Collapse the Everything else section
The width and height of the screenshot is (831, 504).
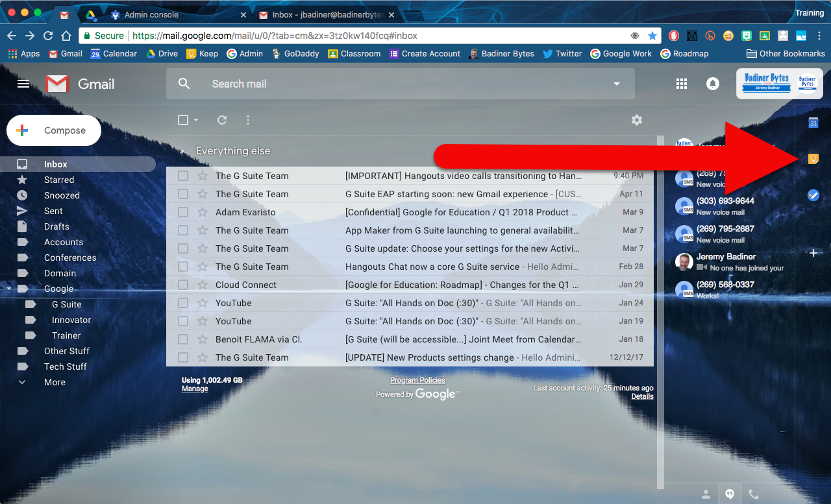pos(182,151)
